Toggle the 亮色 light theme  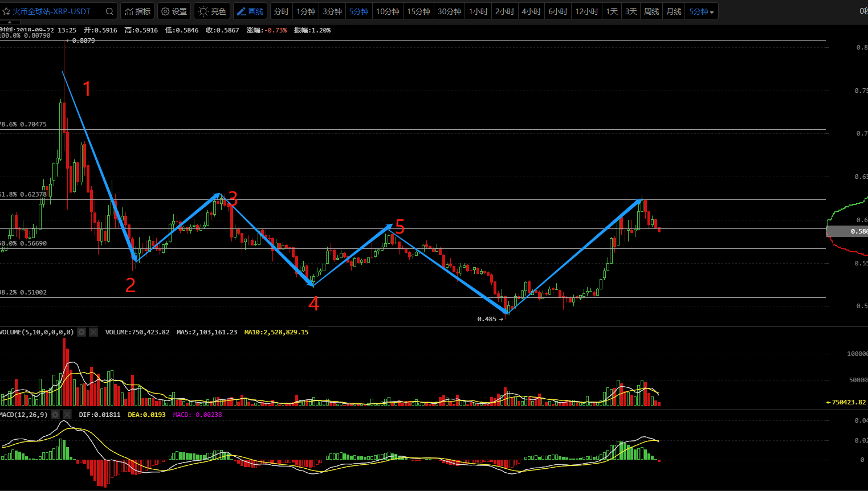212,11
